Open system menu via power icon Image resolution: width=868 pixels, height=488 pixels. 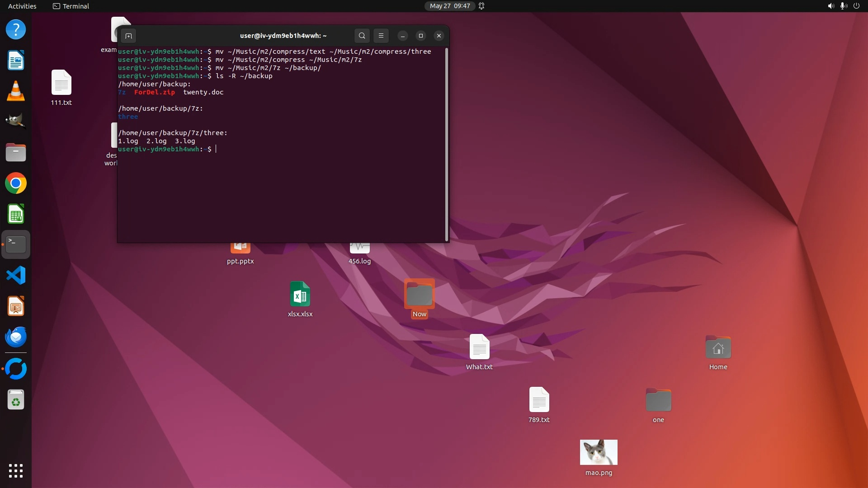(x=856, y=6)
